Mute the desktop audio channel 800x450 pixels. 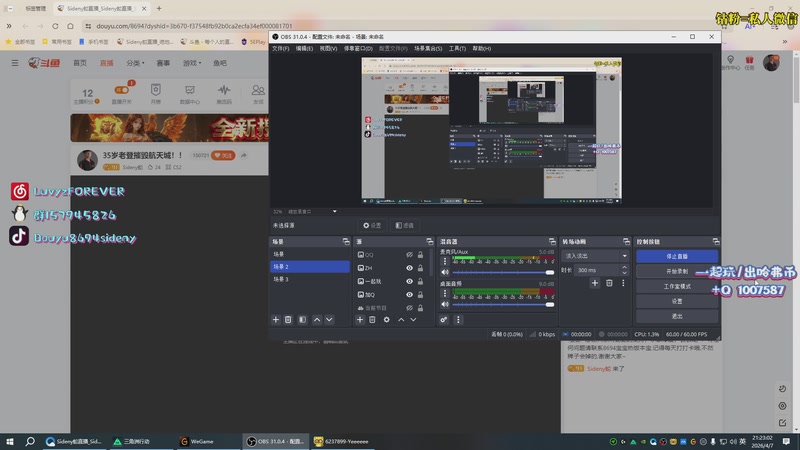click(x=445, y=305)
